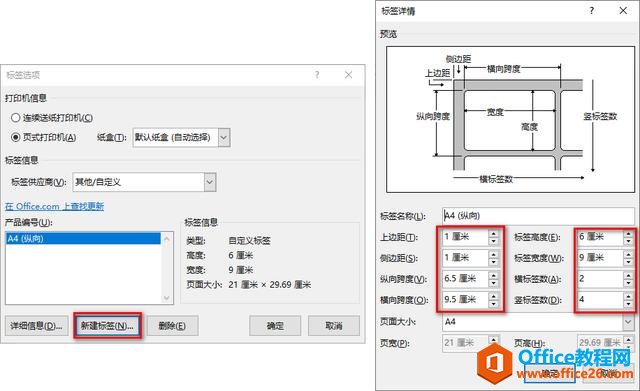Click the 标签名称 input field
This screenshot has height=391, width=640.
(538, 216)
